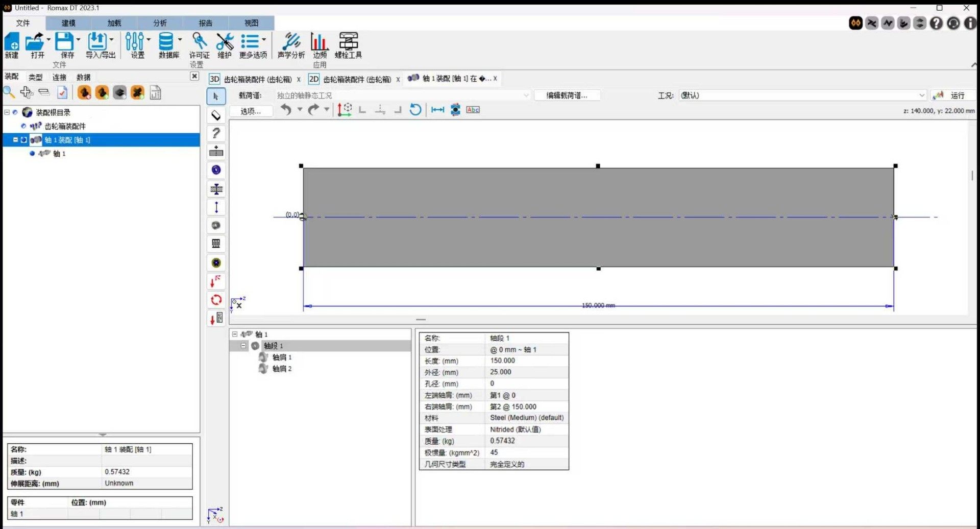Screen dimensions: 980x529
Task: Click the magnifier search icon in assembly panel
Action: click(x=9, y=92)
